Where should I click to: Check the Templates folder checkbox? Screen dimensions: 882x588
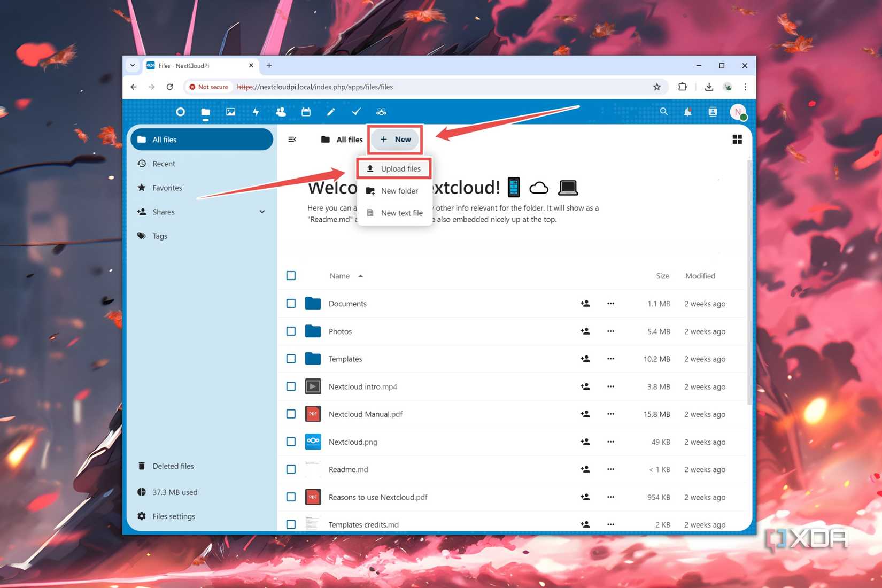tap(291, 359)
